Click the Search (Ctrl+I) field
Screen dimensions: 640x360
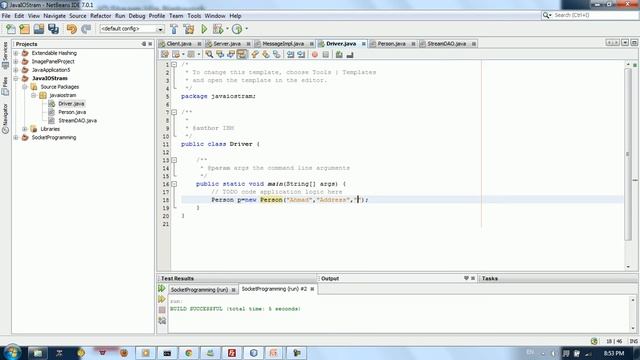pyautogui.click(x=589, y=15)
